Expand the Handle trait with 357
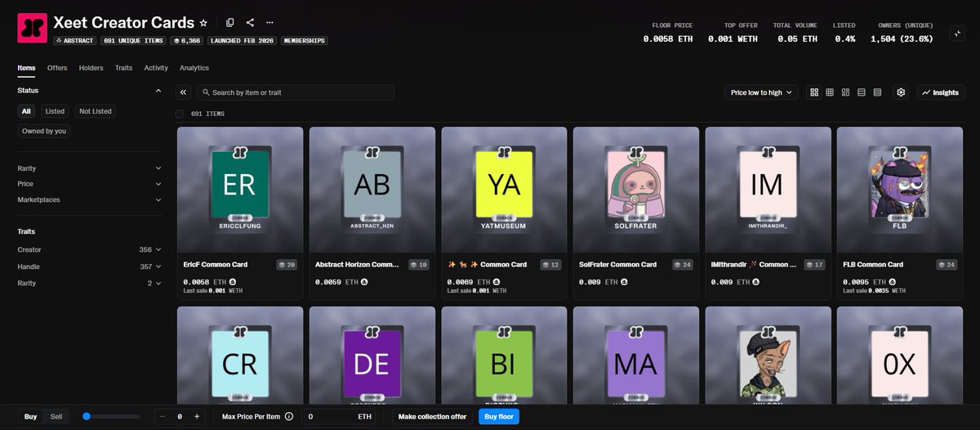This screenshot has width=980, height=430. point(90,267)
